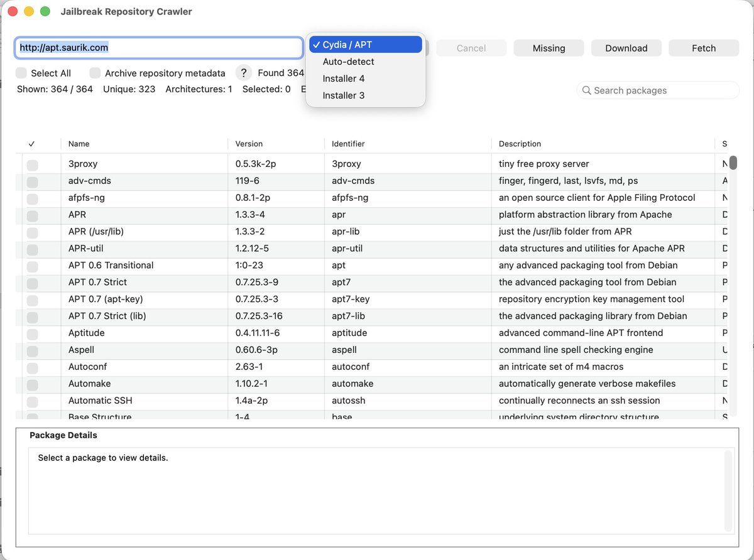Click 'Select a package to view details.' text
754x560 pixels.
click(x=103, y=458)
